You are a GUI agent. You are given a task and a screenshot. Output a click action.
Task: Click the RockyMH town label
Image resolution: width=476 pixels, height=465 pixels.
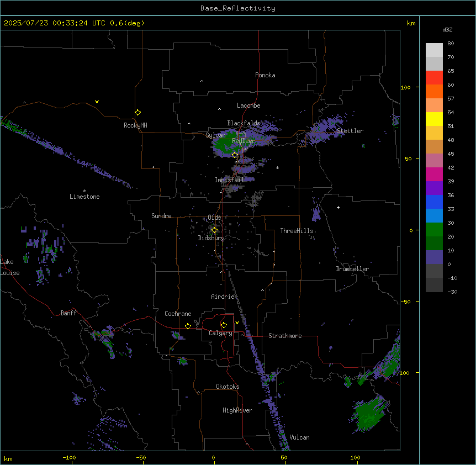tap(135, 125)
